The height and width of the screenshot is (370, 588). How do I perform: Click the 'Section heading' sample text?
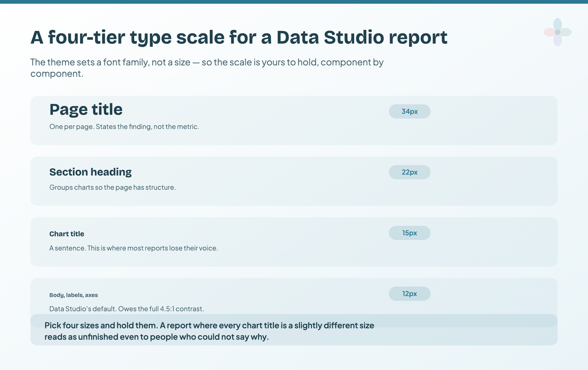[90, 172]
